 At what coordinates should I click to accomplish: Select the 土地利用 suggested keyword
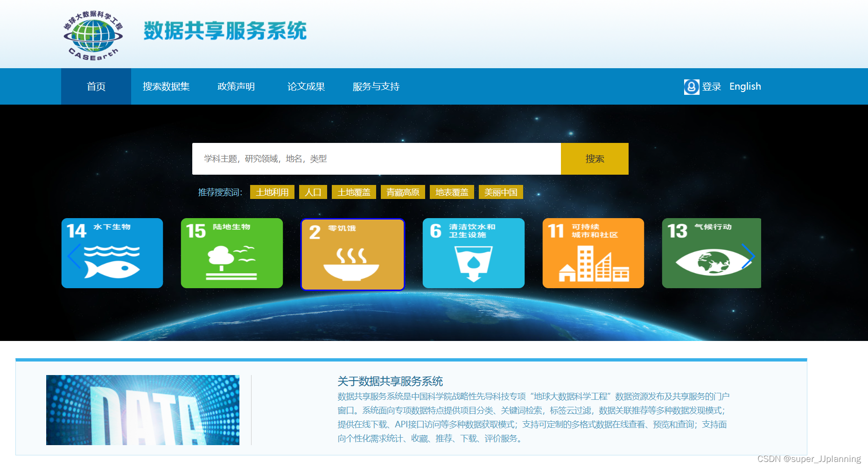tap(272, 192)
